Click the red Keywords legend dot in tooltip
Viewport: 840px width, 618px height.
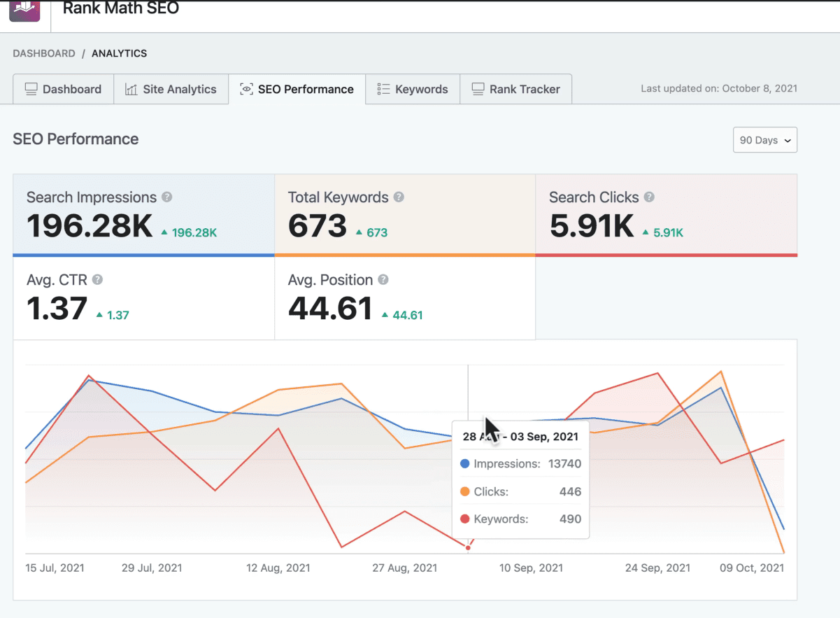465,519
